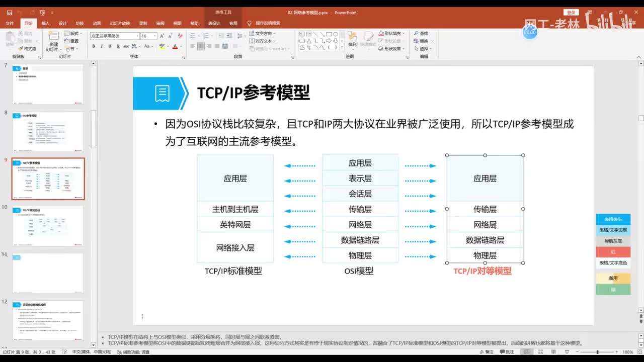Image resolution: width=644 pixels, height=362 pixels.
Task: Toggle Italic formatting
Action: point(102,46)
